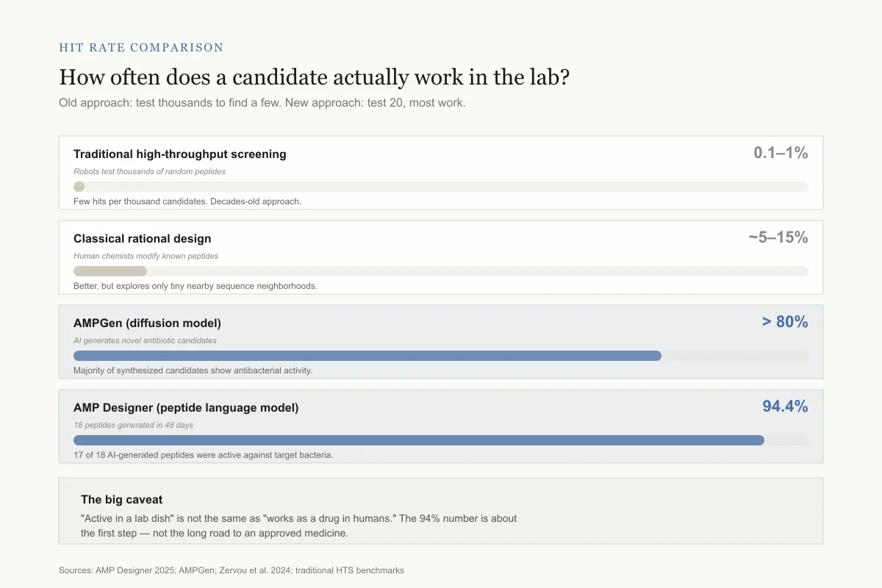Click the Traditional screening progress bar
Image resolution: width=882 pixels, height=588 pixels.
(x=441, y=187)
